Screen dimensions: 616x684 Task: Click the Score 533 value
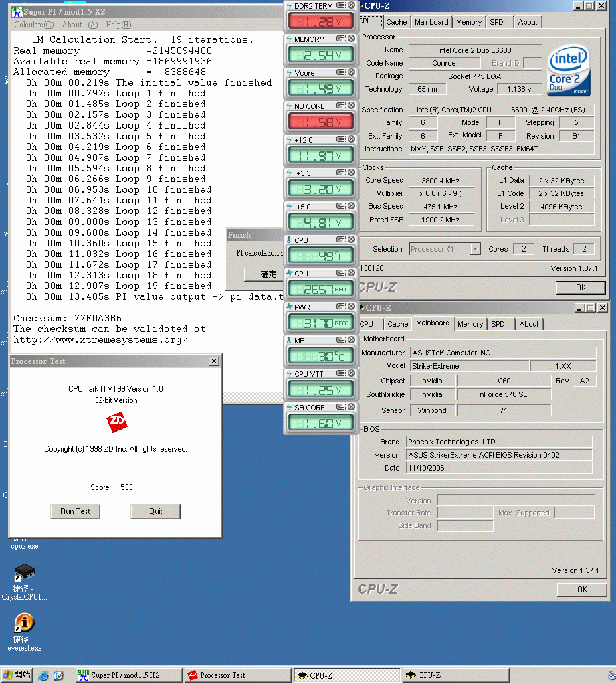point(126,487)
